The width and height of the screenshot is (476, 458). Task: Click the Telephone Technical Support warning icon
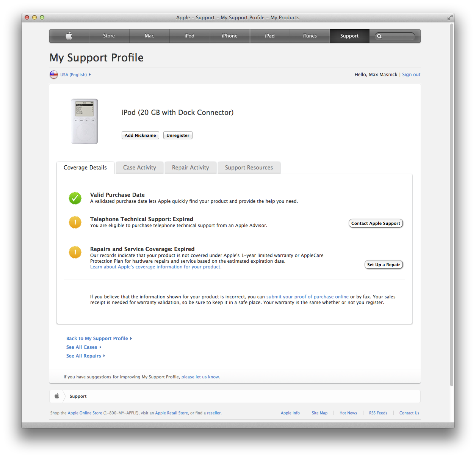pos(75,222)
